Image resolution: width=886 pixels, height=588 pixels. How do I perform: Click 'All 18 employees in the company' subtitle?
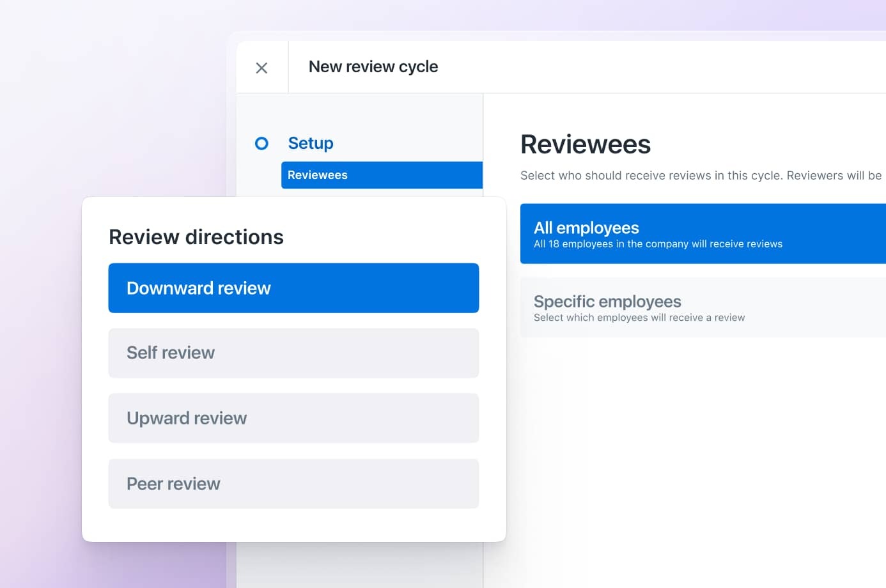click(x=658, y=244)
